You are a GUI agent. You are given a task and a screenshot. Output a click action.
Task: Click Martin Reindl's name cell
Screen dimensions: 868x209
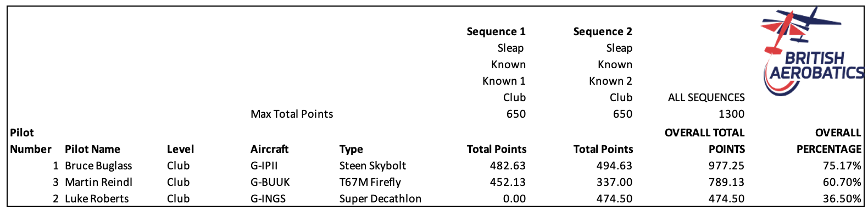click(98, 182)
